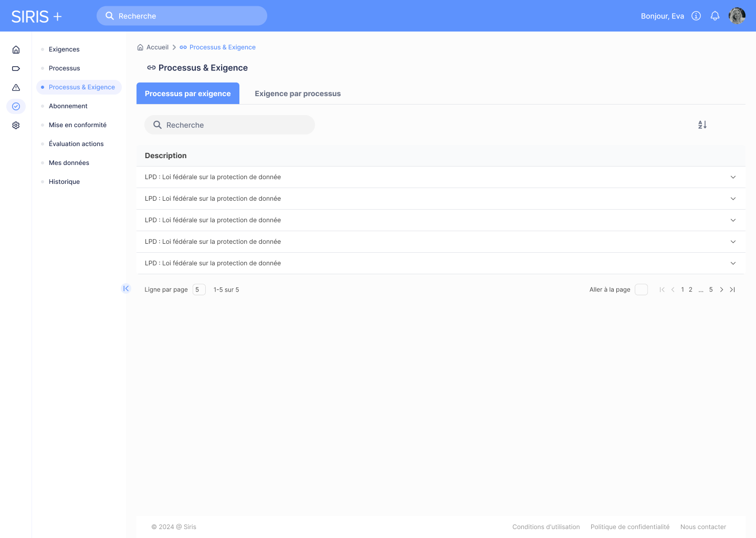Open the lines per page selector
The width and height of the screenshot is (756, 538).
(198, 289)
